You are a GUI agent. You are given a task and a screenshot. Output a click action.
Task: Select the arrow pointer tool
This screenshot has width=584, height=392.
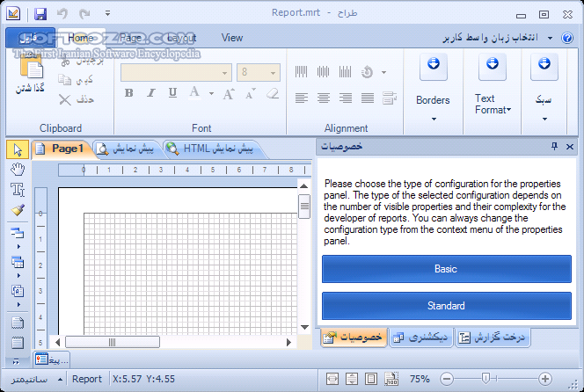tap(18, 149)
